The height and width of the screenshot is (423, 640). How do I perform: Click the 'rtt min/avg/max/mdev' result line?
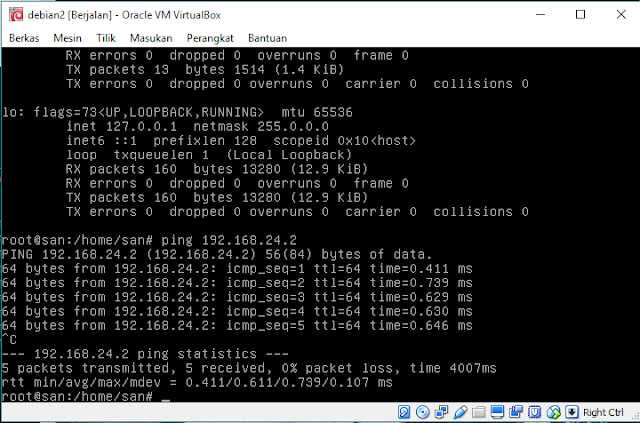[x=197, y=383]
